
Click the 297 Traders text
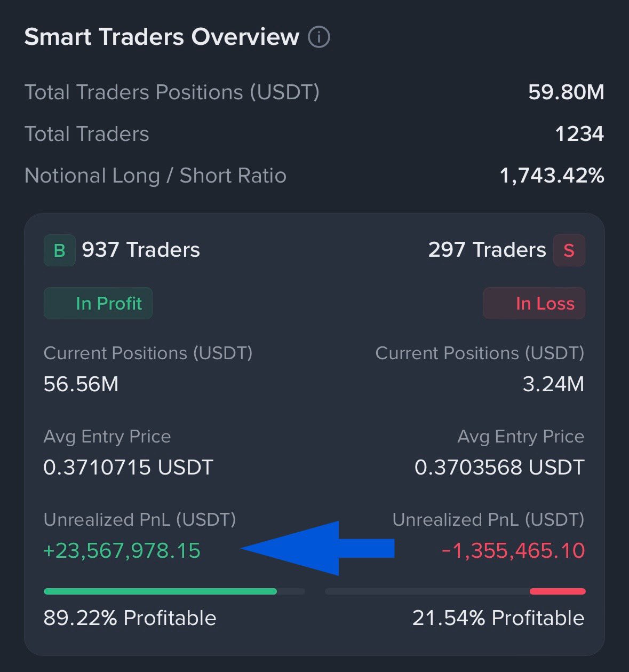pos(487,250)
